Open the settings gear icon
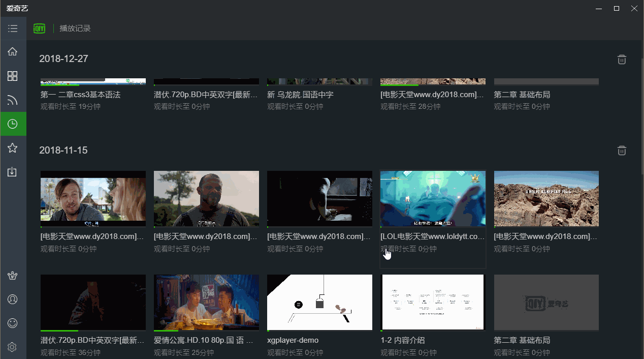Image resolution: width=644 pixels, height=359 pixels. tap(13, 347)
